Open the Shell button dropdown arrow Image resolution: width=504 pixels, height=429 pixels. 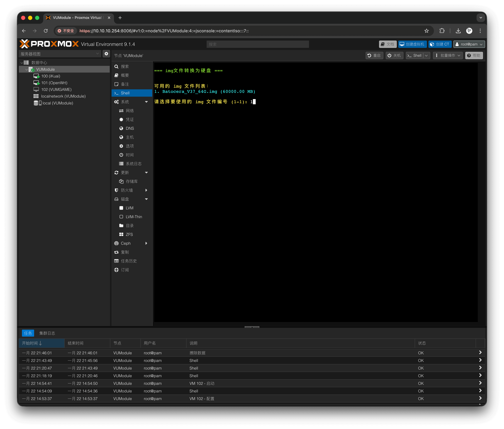426,55
